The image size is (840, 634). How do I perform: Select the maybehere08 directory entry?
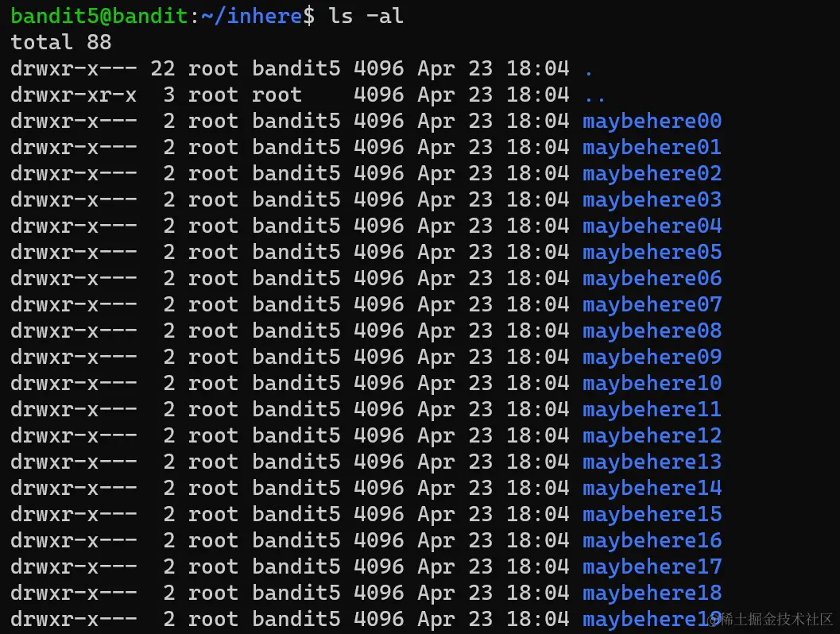pyautogui.click(x=652, y=331)
